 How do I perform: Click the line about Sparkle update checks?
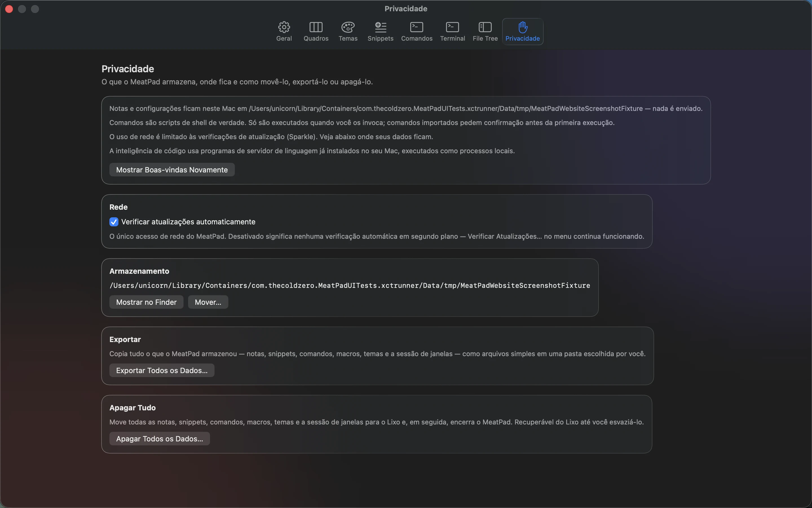point(271,137)
